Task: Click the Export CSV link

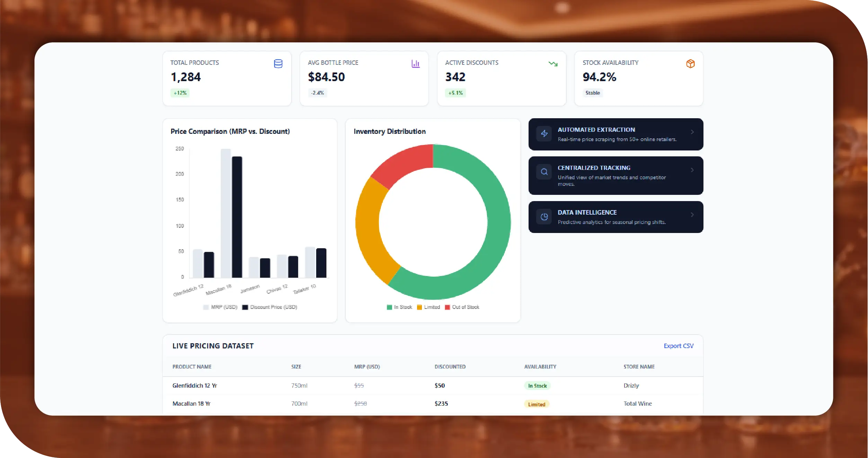Action: click(678, 346)
